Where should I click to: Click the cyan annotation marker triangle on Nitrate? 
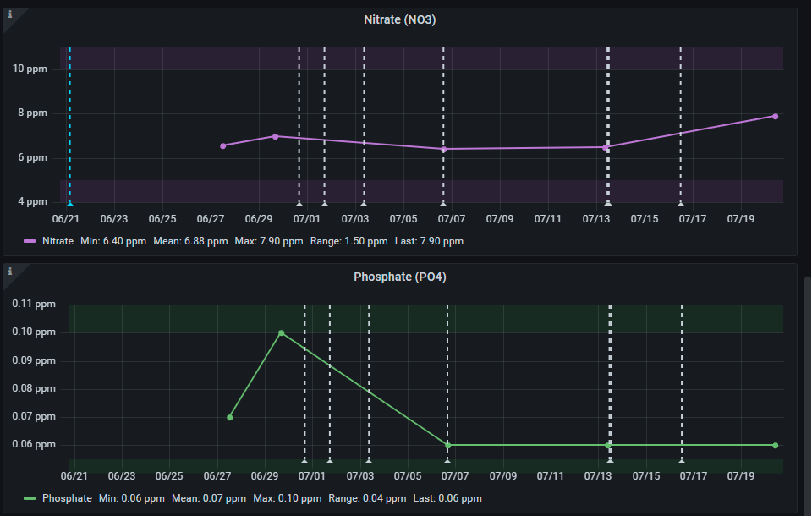(x=70, y=203)
